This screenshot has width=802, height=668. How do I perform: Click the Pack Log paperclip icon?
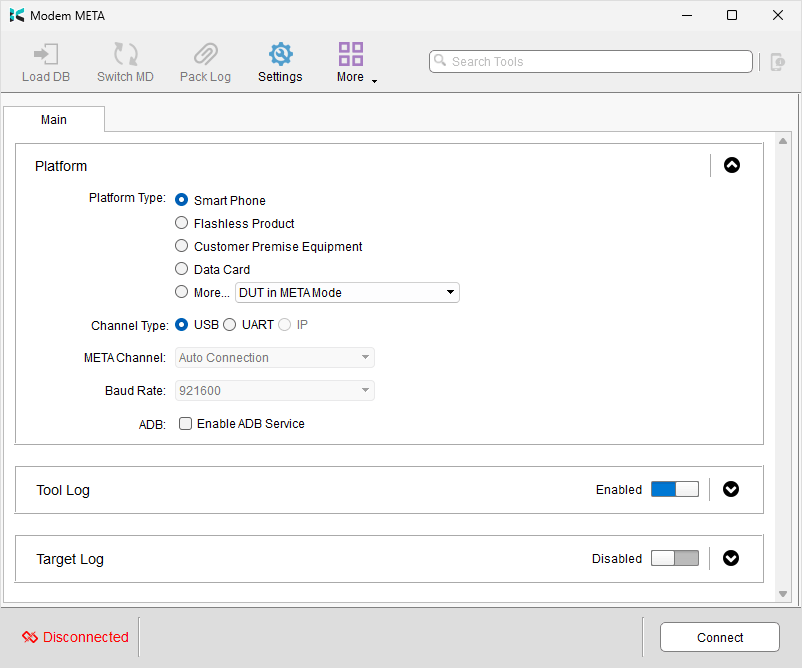[x=206, y=54]
